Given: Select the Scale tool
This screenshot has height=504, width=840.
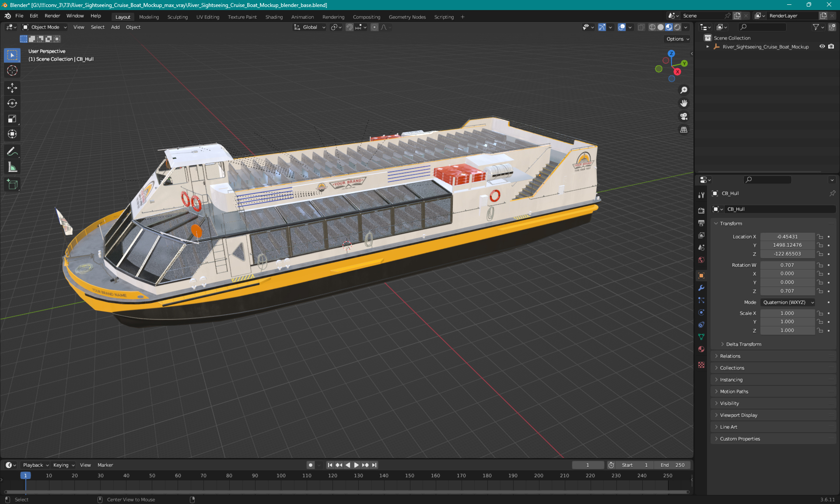Looking at the screenshot, I should (12, 119).
